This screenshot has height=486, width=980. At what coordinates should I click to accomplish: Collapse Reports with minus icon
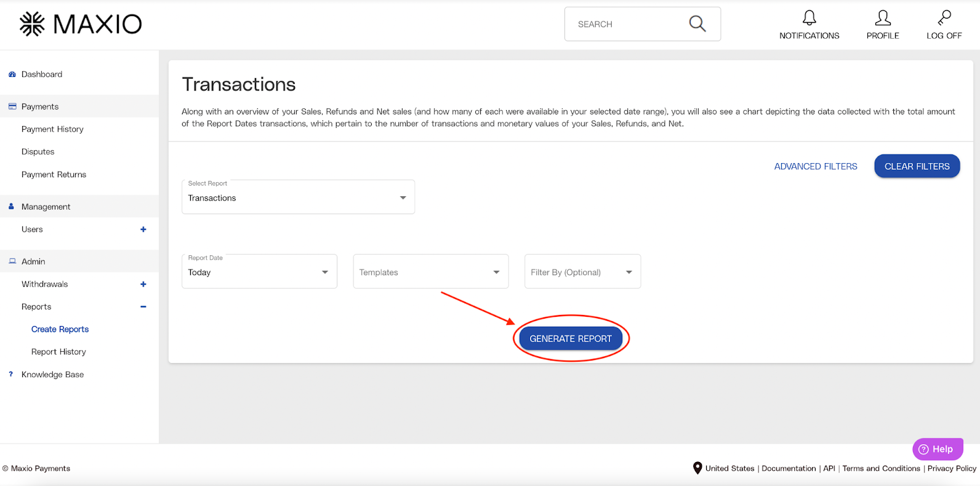(x=143, y=307)
